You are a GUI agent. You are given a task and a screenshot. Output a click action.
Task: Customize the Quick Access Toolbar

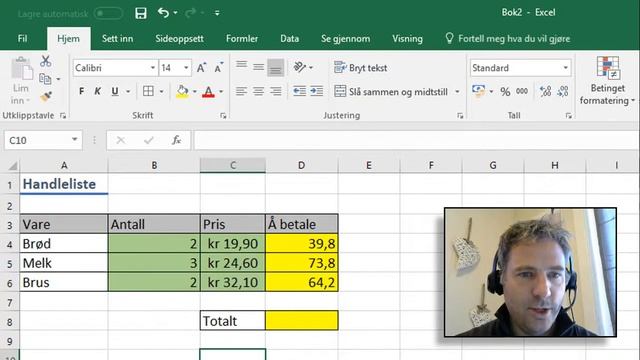(x=217, y=13)
